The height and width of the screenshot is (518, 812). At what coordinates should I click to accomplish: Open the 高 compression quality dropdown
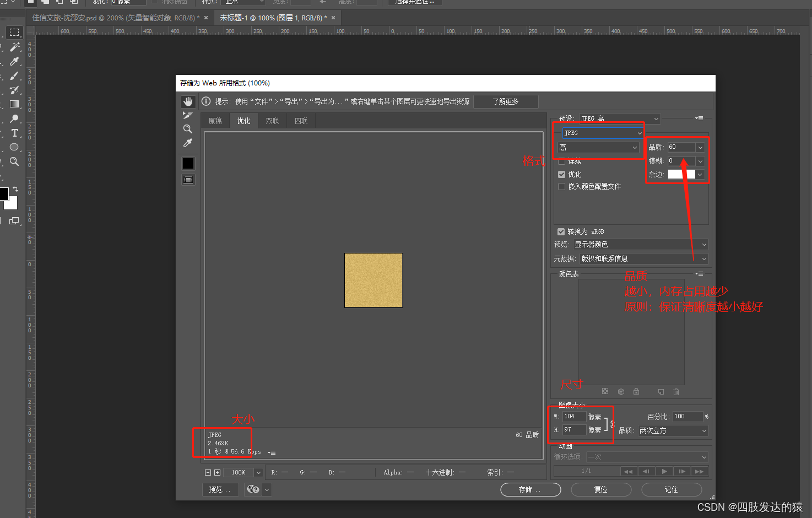(x=598, y=147)
